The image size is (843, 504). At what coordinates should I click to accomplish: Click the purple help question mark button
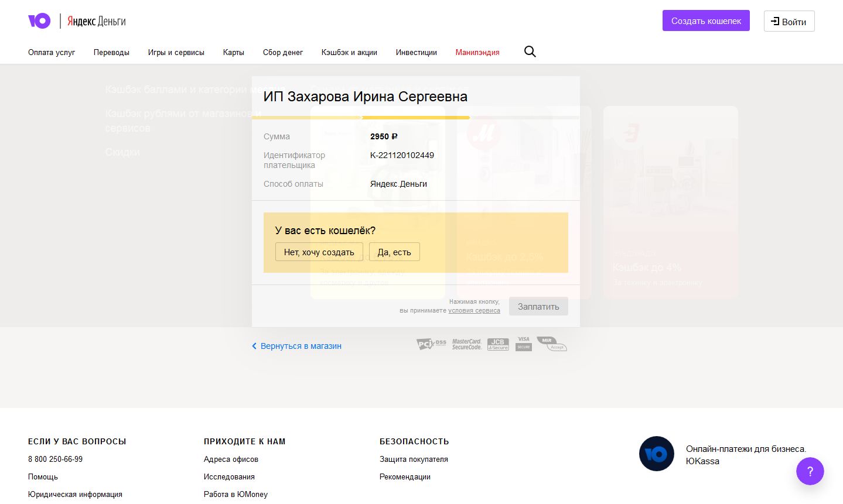(810, 471)
